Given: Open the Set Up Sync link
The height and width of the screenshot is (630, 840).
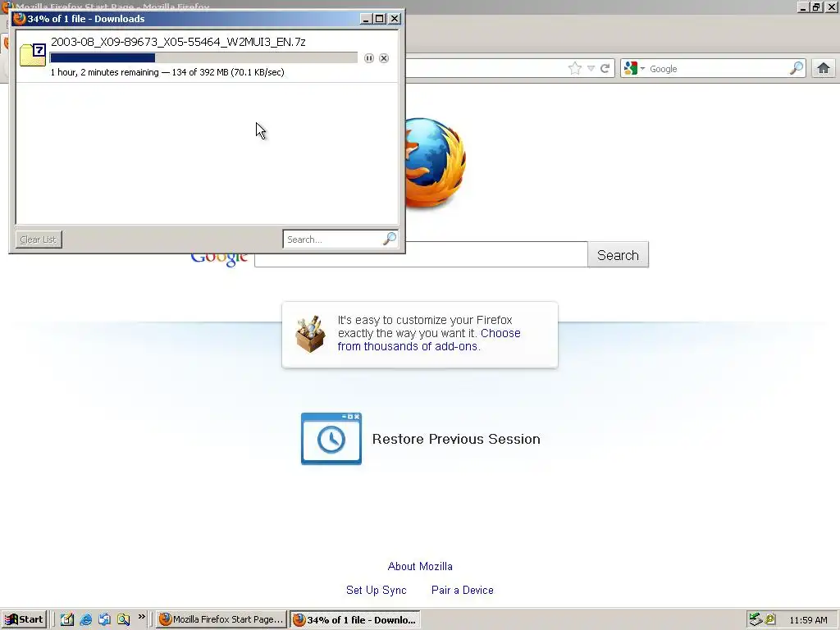Looking at the screenshot, I should 376,590.
